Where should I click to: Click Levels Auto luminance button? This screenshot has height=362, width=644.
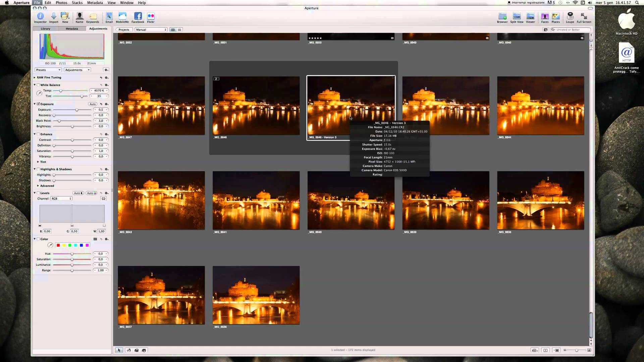(x=78, y=193)
